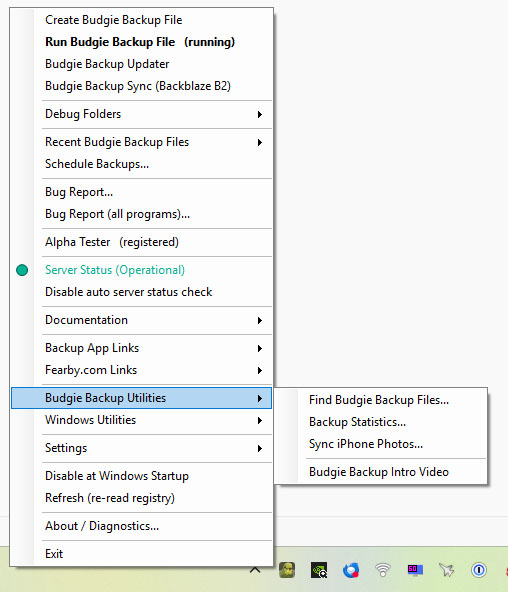This screenshot has height=592, width=508.
Task: Click the purple monitor tray icon
Action: (415, 569)
